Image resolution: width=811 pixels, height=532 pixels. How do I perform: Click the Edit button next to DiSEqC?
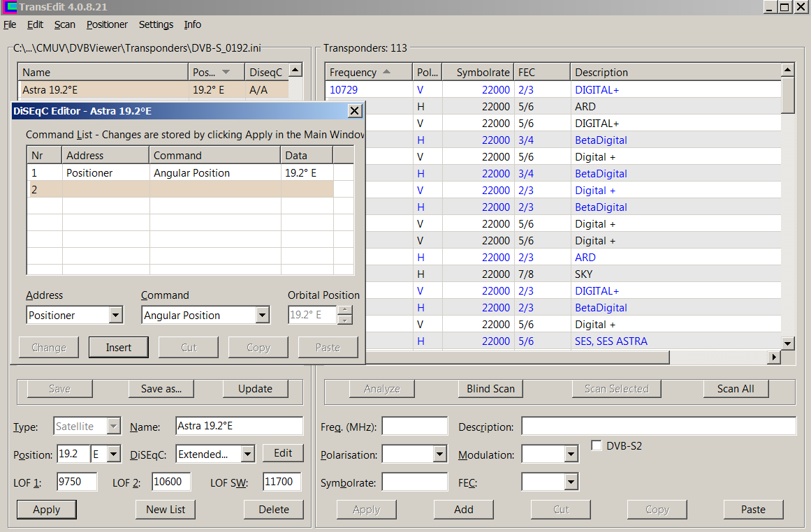pos(283,453)
